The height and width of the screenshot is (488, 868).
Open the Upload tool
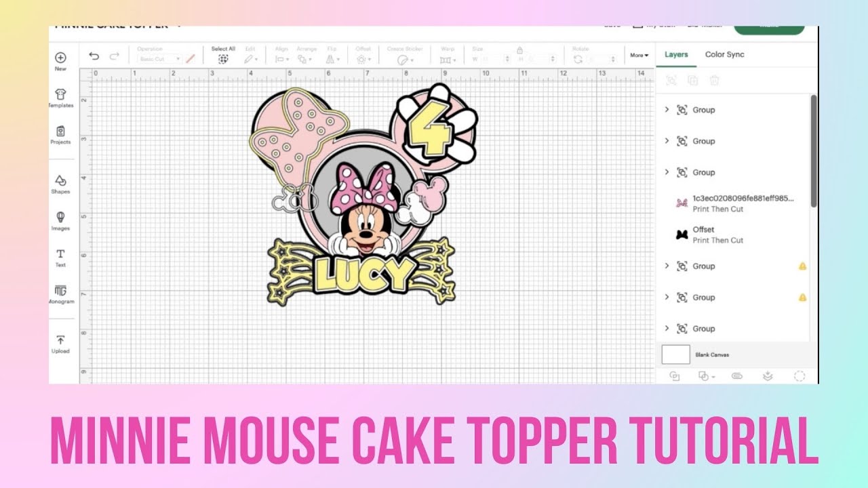click(60, 344)
